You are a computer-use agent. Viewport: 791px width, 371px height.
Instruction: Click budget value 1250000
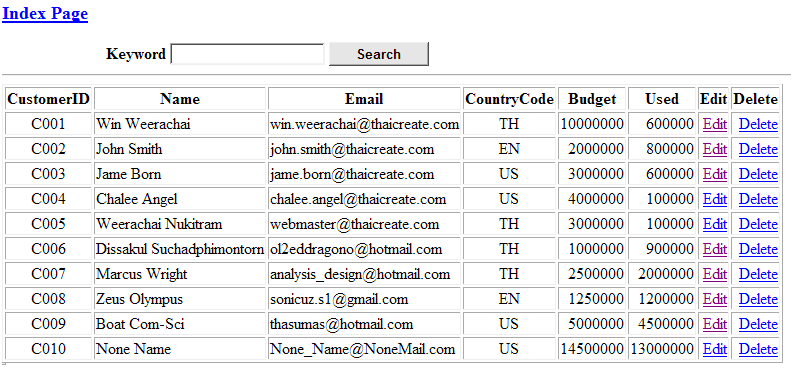click(x=596, y=299)
